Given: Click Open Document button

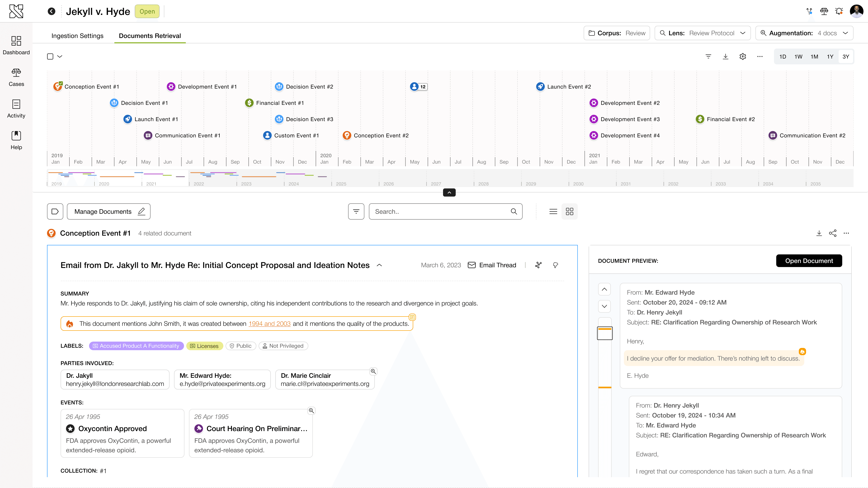Looking at the screenshot, I should tap(809, 261).
